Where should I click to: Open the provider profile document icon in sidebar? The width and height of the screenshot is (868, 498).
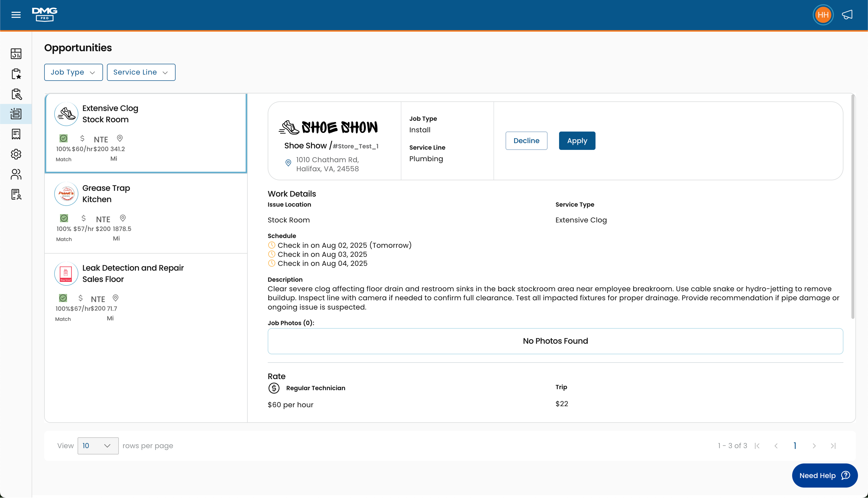click(x=16, y=194)
